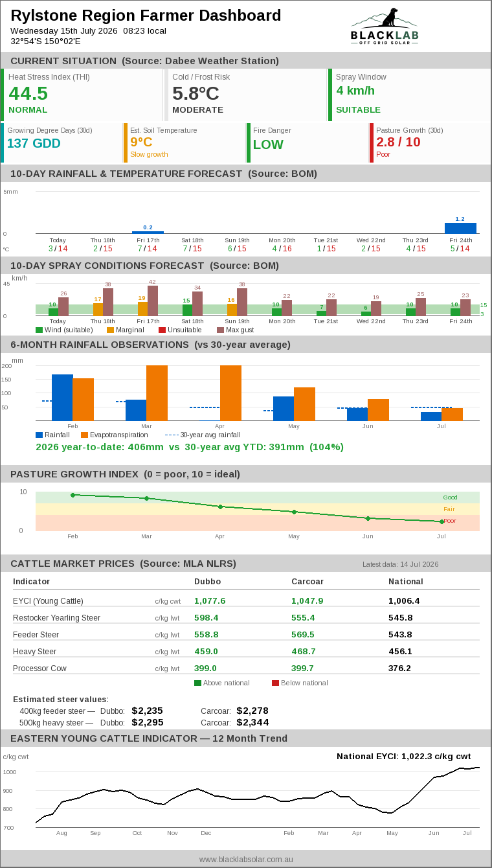Click the orange Evapotranspiration legend swatch

coord(84,435)
